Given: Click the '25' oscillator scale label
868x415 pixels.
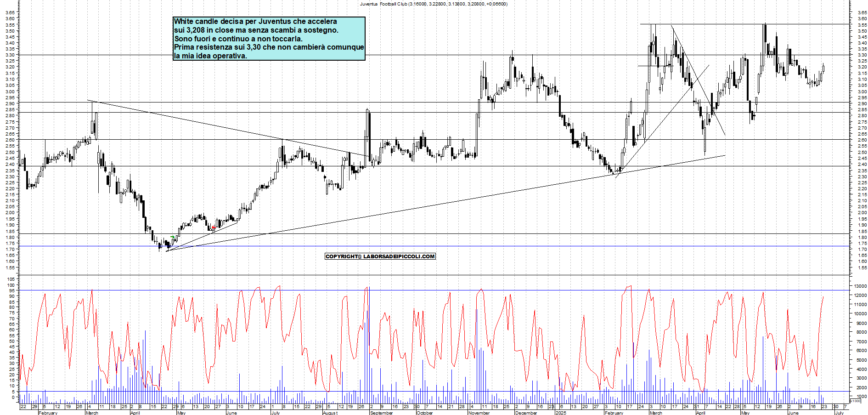Looking at the screenshot, I should (x=12, y=369).
